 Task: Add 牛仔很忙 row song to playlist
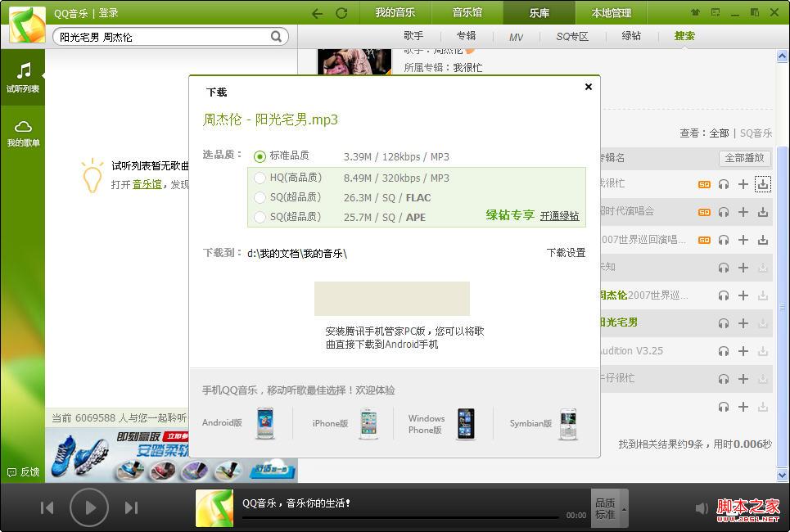(x=743, y=378)
